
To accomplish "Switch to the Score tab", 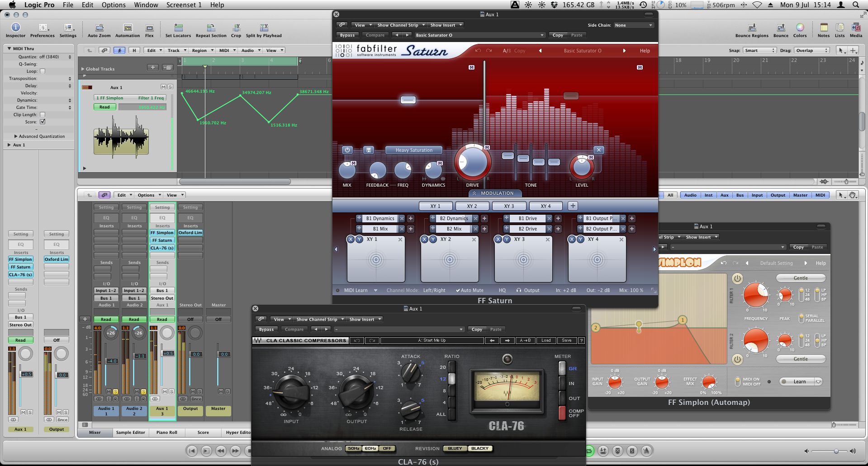I will 203,432.
